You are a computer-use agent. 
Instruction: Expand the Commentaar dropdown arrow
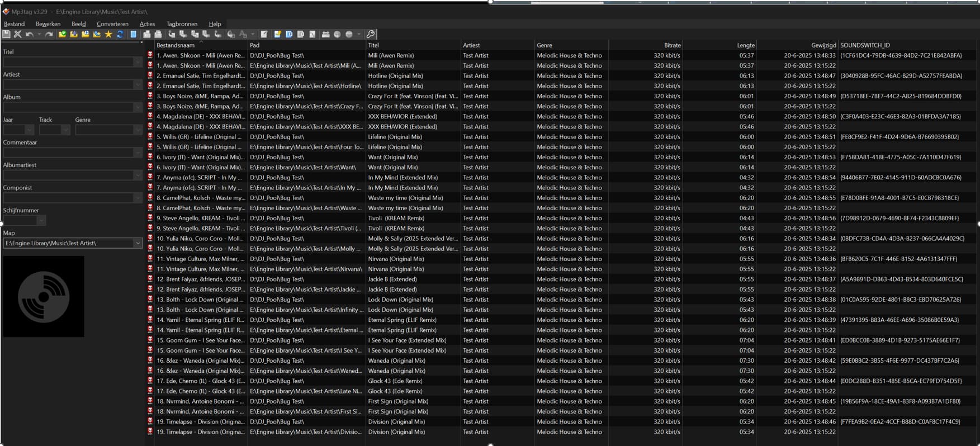138,153
